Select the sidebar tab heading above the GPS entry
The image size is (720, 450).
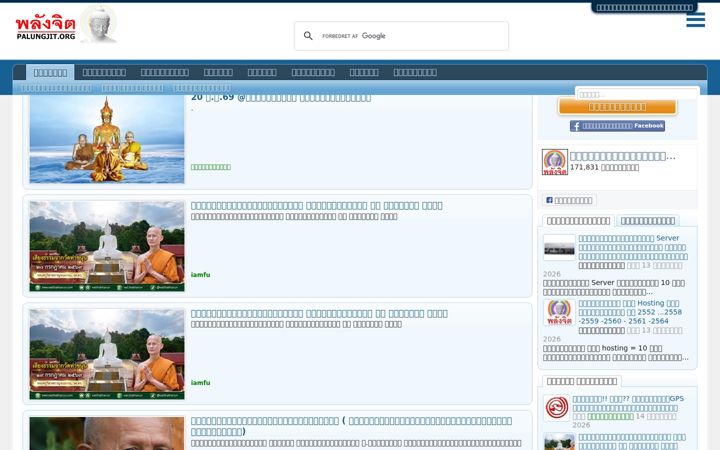(x=581, y=381)
